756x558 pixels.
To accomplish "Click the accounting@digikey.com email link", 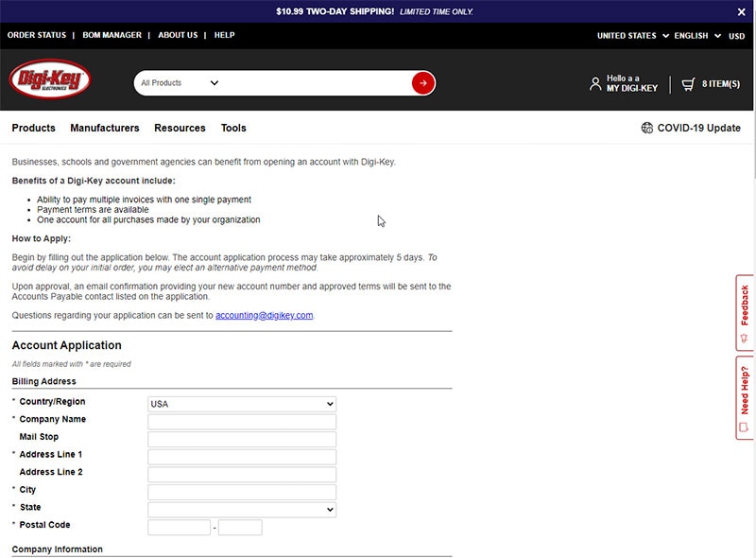I will [x=264, y=315].
